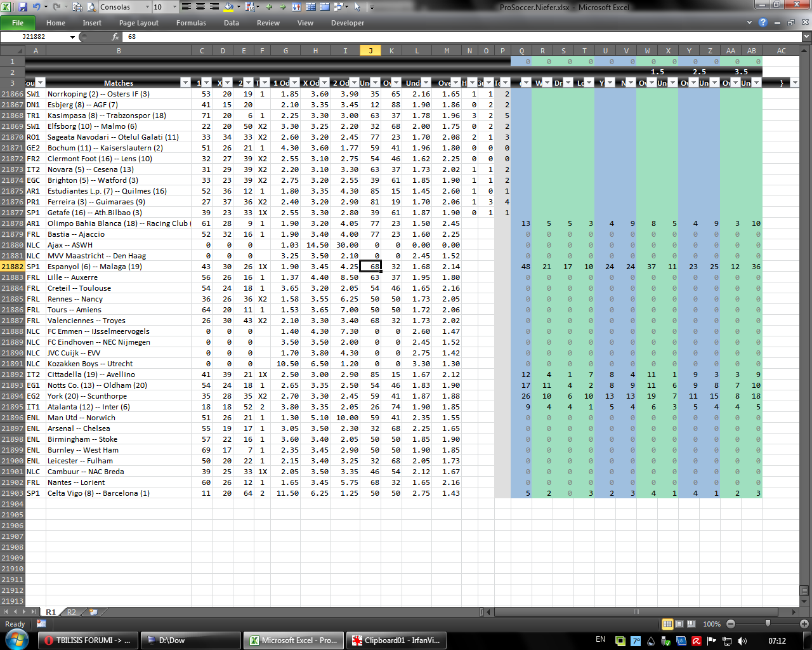This screenshot has width=812, height=650.
Task: Click the Align Text Right icon
Action: pos(214,7)
